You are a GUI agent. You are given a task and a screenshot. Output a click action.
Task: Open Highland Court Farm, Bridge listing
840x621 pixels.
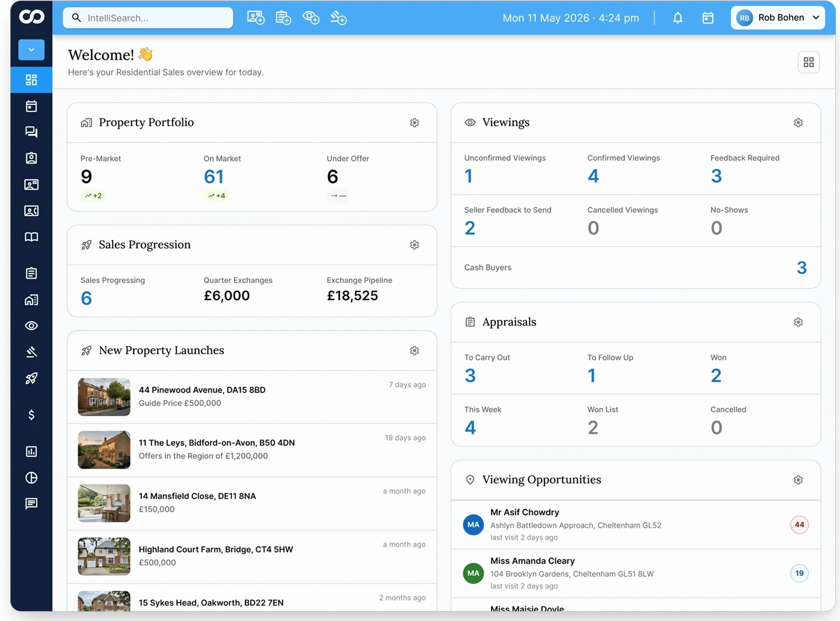click(x=252, y=557)
